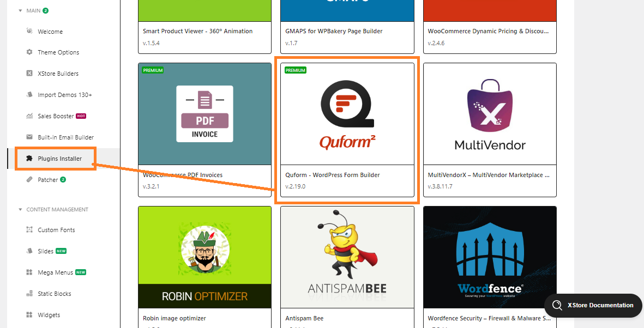The image size is (644, 328).
Task: Open the XStore Documentation button
Action: pos(593,306)
